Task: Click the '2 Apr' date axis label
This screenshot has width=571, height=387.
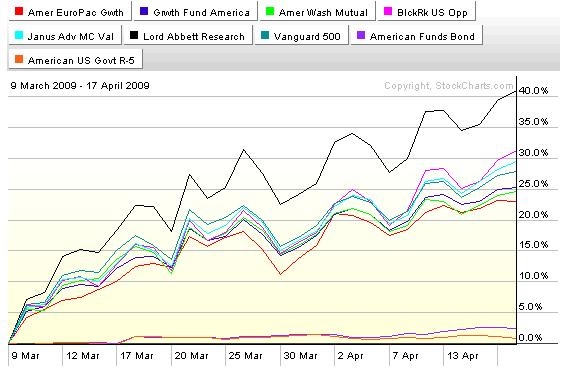Action: click(x=350, y=356)
